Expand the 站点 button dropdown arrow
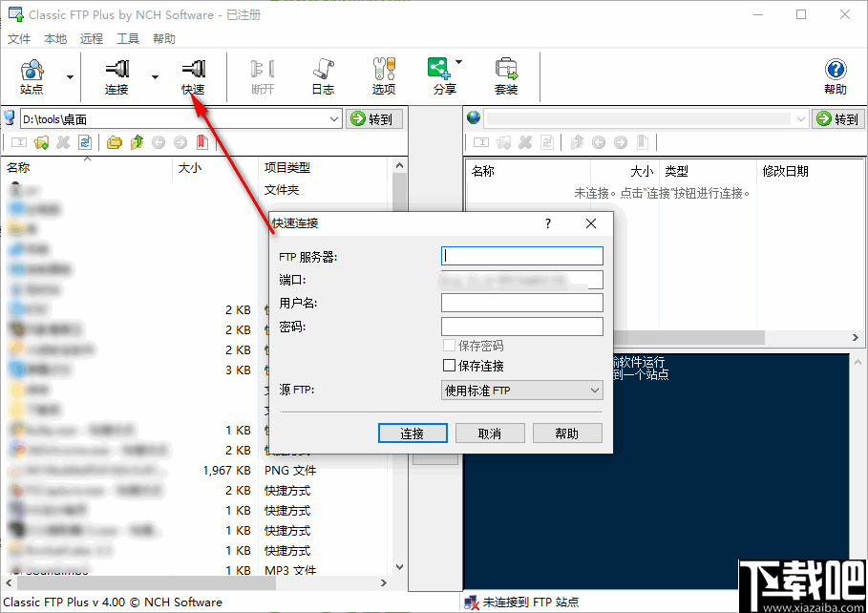The width and height of the screenshot is (868, 613). coord(69,74)
